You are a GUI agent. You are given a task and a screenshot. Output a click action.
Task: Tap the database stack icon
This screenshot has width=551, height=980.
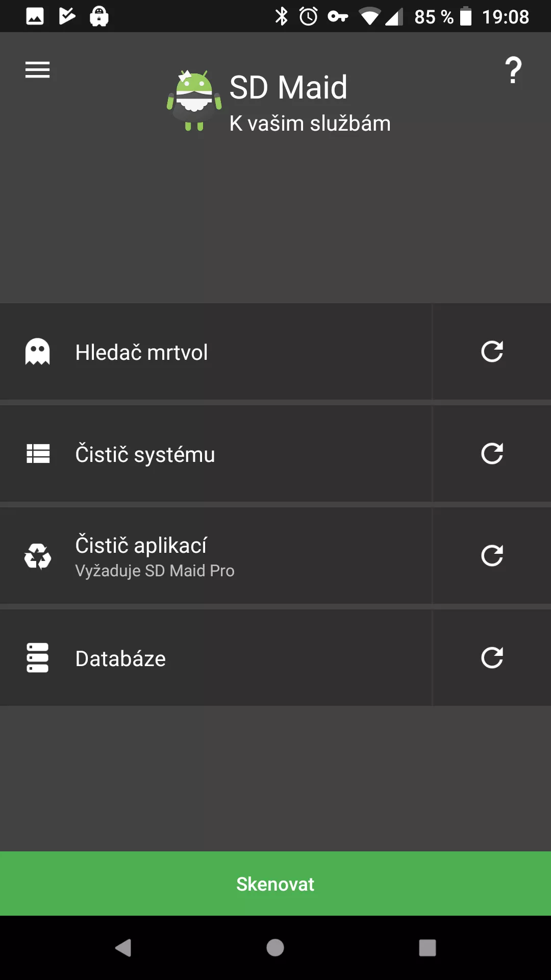38,658
